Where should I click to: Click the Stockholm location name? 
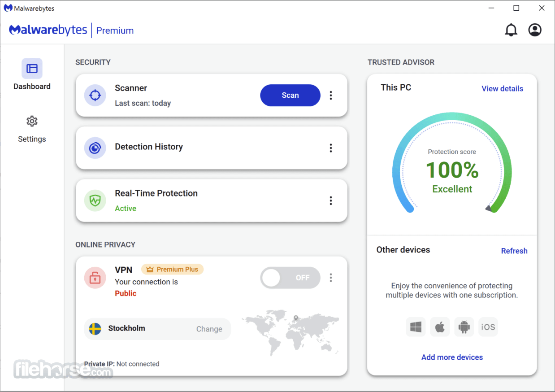[126, 328]
